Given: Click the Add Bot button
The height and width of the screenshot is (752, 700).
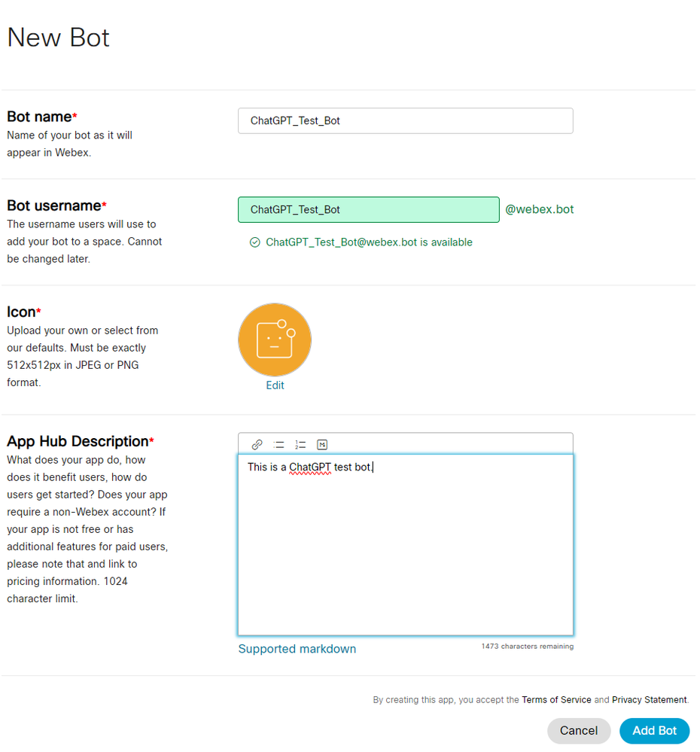Looking at the screenshot, I should coord(654,730).
